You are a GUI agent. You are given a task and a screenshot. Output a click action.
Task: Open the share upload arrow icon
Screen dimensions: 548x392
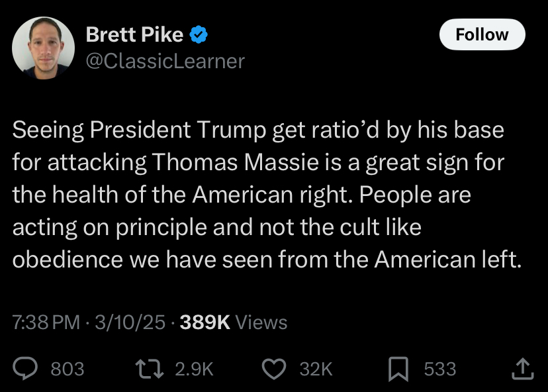[x=523, y=368]
